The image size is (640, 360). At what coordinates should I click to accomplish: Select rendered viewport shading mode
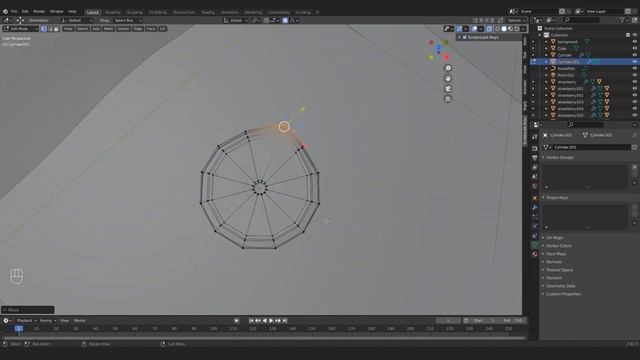(517, 29)
